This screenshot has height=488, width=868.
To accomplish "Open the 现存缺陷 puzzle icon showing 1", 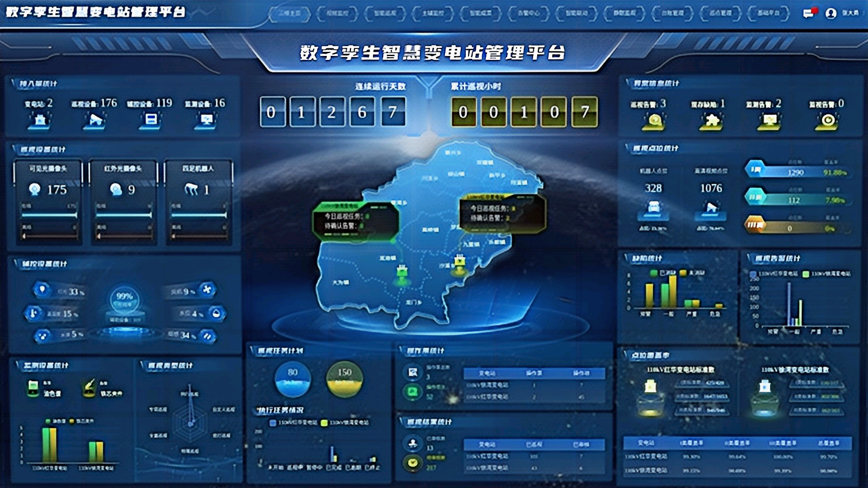I will click(x=712, y=121).
